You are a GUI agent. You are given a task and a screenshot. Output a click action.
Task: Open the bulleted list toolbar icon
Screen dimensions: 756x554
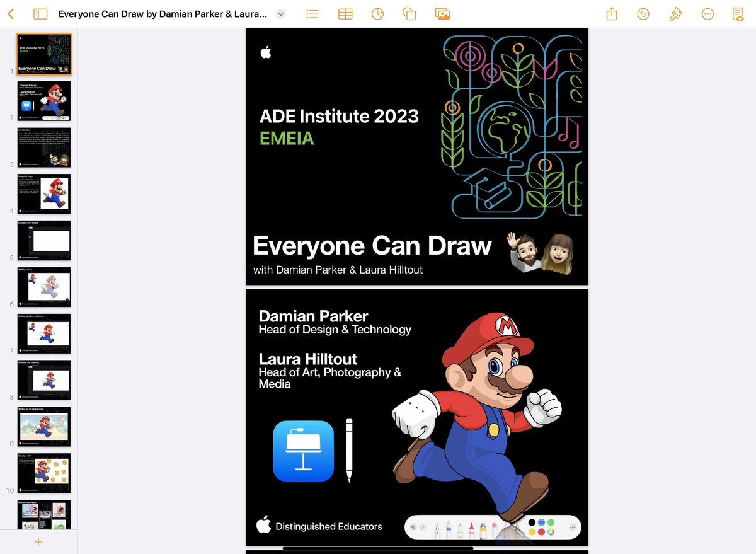[x=312, y=14]
